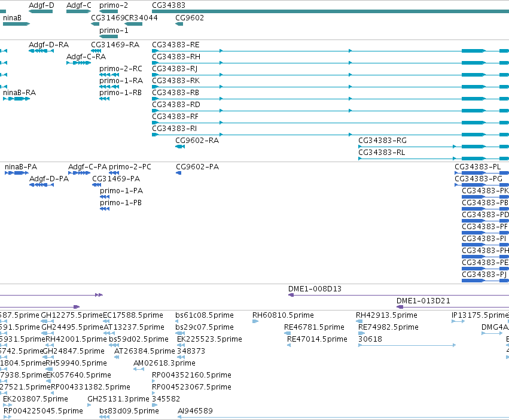Select protein CG34383-PL

point(477,167)
